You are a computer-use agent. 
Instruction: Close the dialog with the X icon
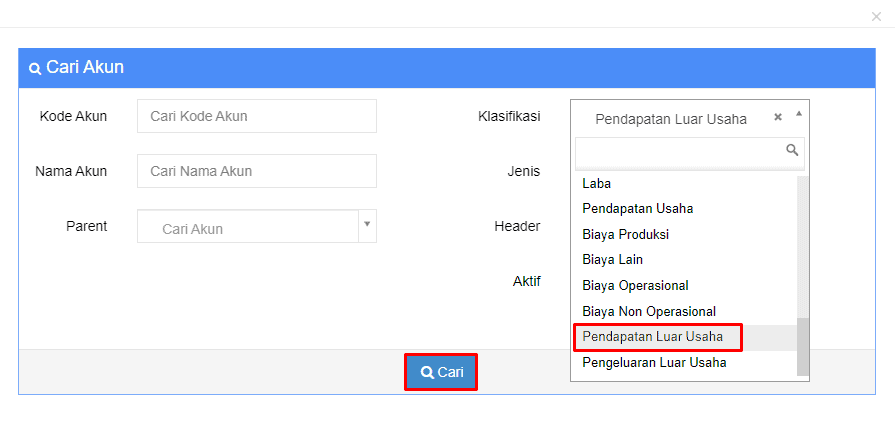(x=877, y=16)
